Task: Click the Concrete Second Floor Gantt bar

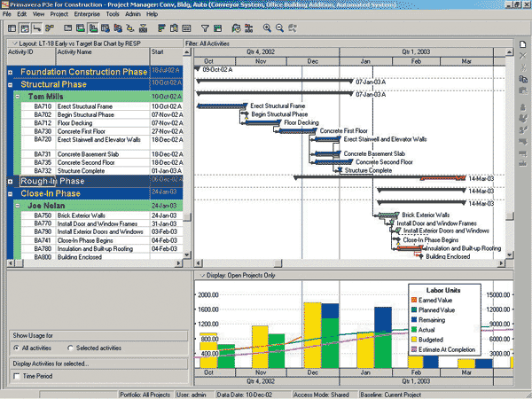Action: click(334, 162)
